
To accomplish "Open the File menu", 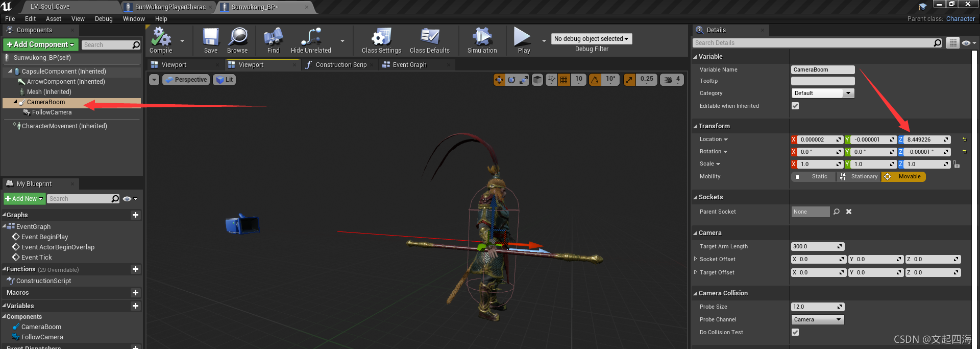I will (10, 19).
